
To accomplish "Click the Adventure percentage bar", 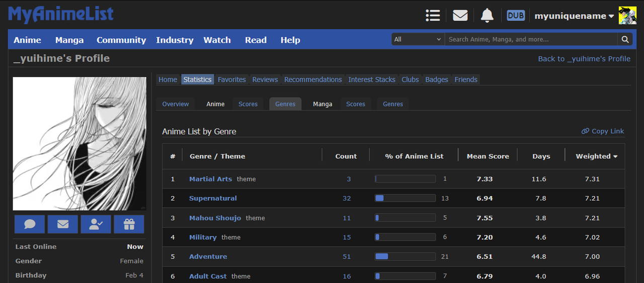I will pos(406,256).
